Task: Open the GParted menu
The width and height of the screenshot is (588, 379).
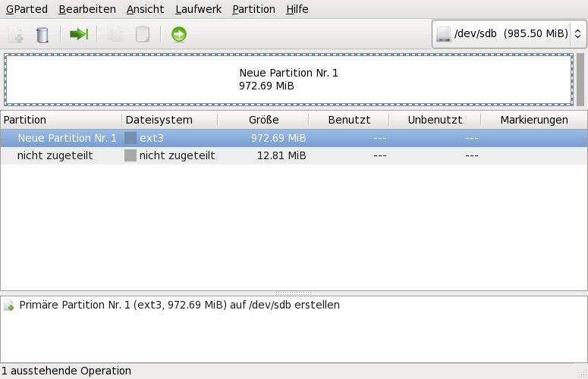Action: coord(27,10)
